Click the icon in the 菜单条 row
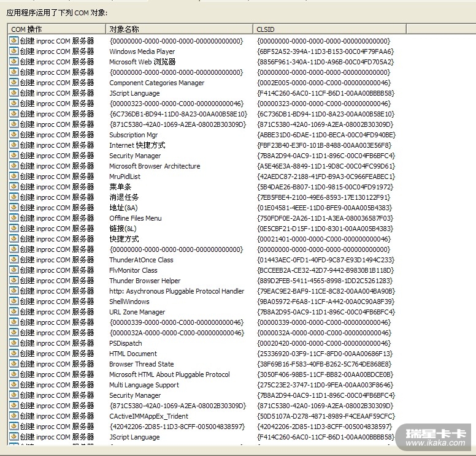The height and width of the screenshot is (456, 476). [14, 186]
